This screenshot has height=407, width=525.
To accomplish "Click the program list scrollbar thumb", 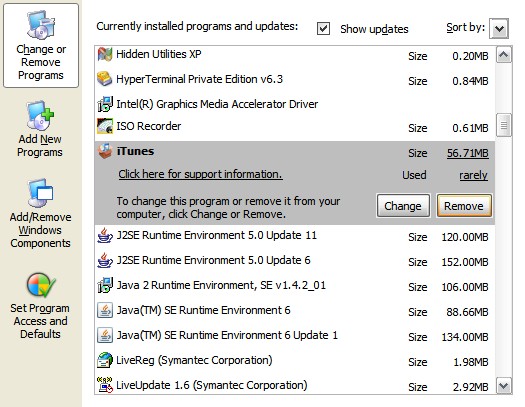I will (x=504, y=126).
